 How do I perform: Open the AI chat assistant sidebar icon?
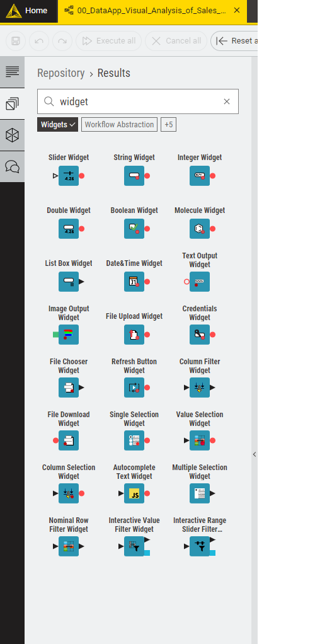(x=13, y=166)
